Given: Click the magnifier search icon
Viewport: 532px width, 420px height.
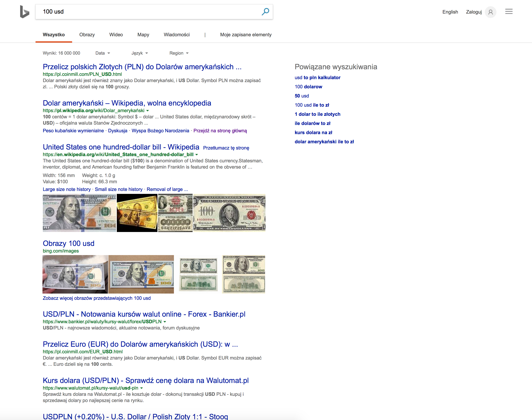Looking at the screenshot, I should [265, 12].
